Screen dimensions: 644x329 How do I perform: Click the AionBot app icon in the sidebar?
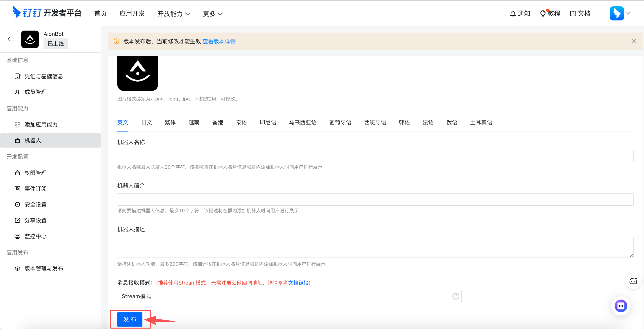30,39
